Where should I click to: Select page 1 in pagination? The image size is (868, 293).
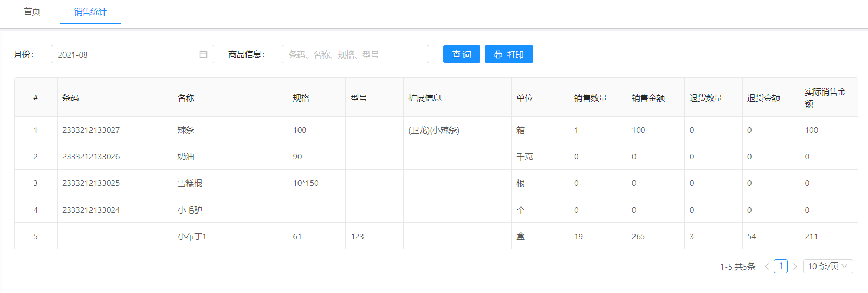click(781, 267)
